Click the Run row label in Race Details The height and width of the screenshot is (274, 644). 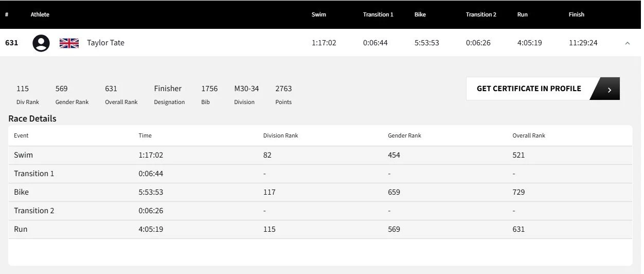(21, 229)
